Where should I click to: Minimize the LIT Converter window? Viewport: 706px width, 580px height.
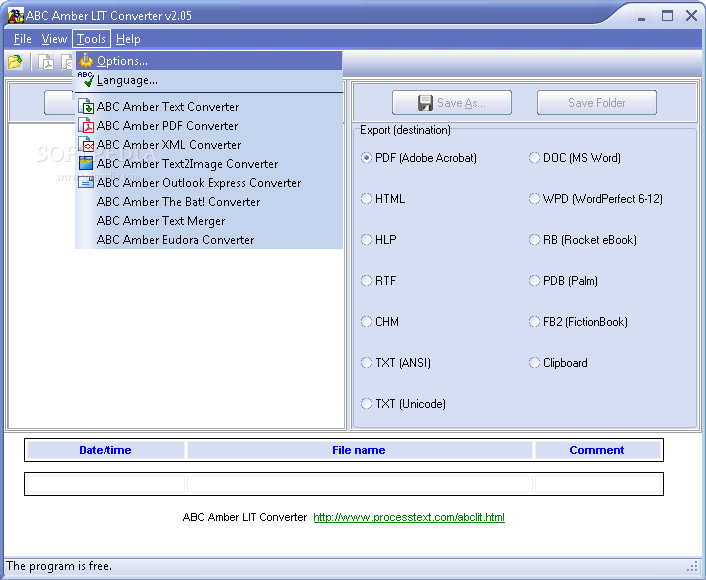pyautogui.click(x=642, y=17)
